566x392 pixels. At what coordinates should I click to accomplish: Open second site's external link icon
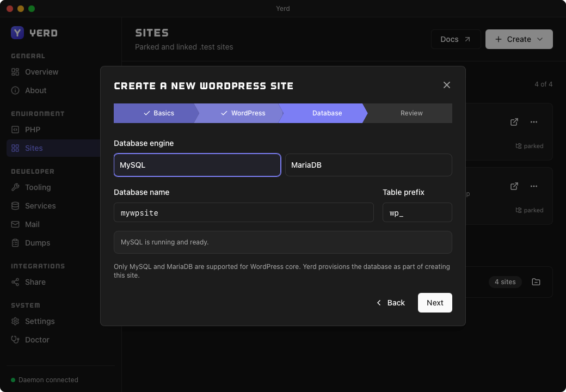click(514, 186)
